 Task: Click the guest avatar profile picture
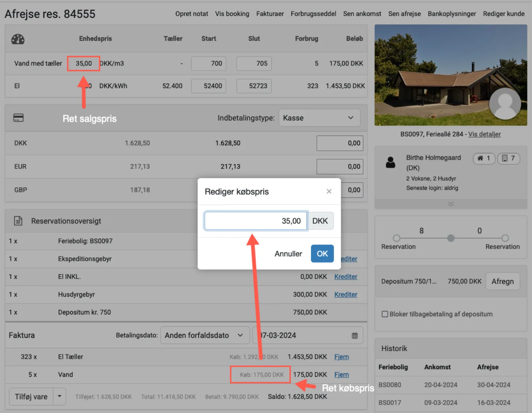point(504,103)
